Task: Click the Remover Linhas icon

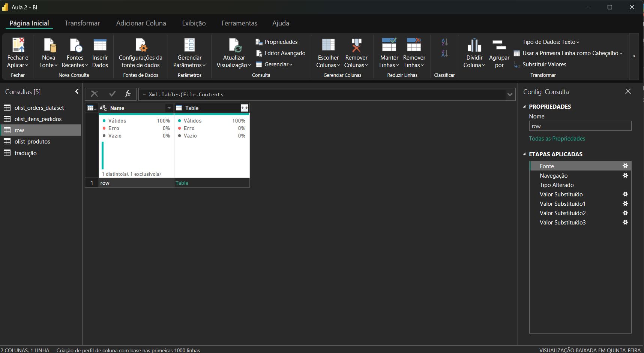Action: (414, 45)
